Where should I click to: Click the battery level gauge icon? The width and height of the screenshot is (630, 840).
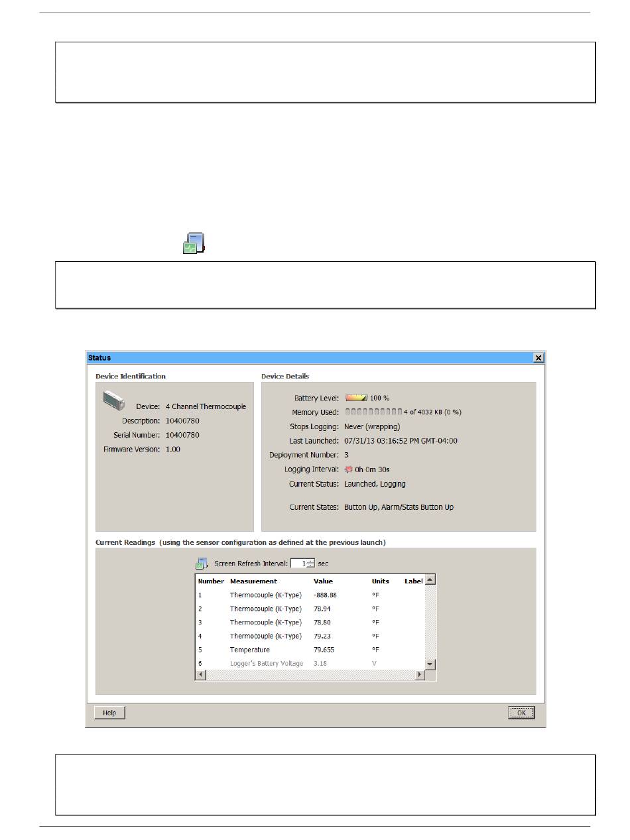(356, 398)
